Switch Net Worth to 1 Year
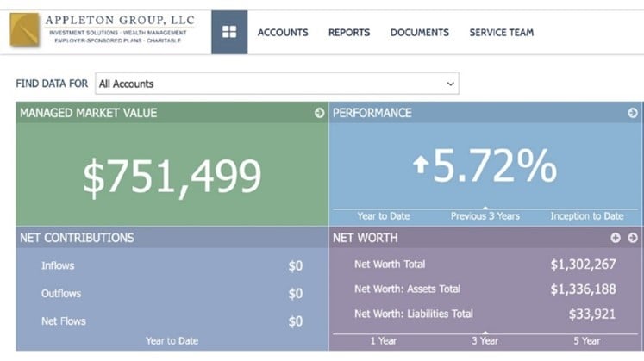The image size is (644, 361). (x=384, y=340)
